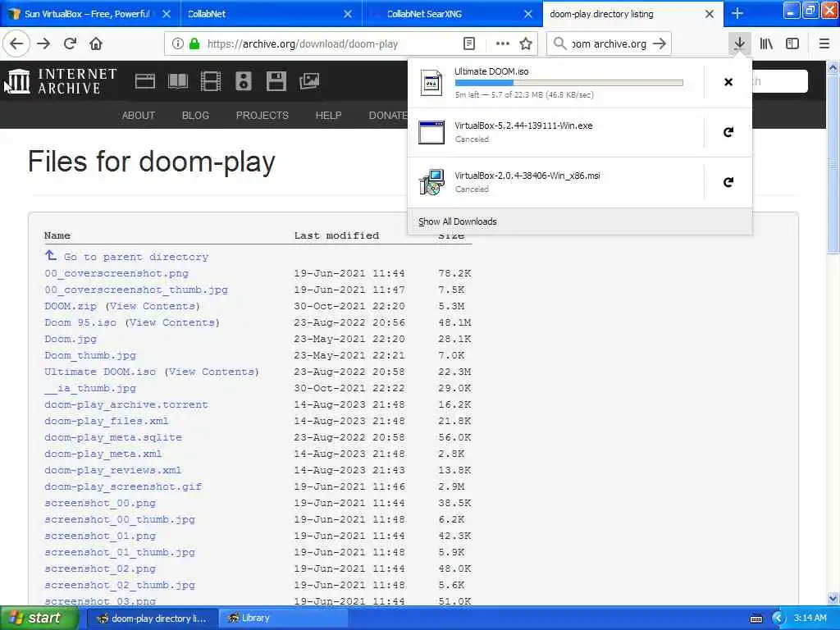The width and height of the screenshot is (840, 630).
Task: Click the browser search box
Action: 609,44
